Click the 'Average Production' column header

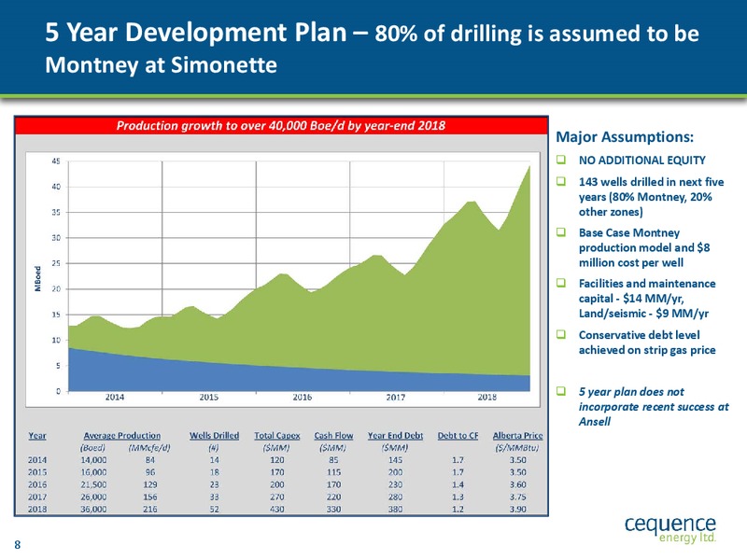click(x=122, y=436)
